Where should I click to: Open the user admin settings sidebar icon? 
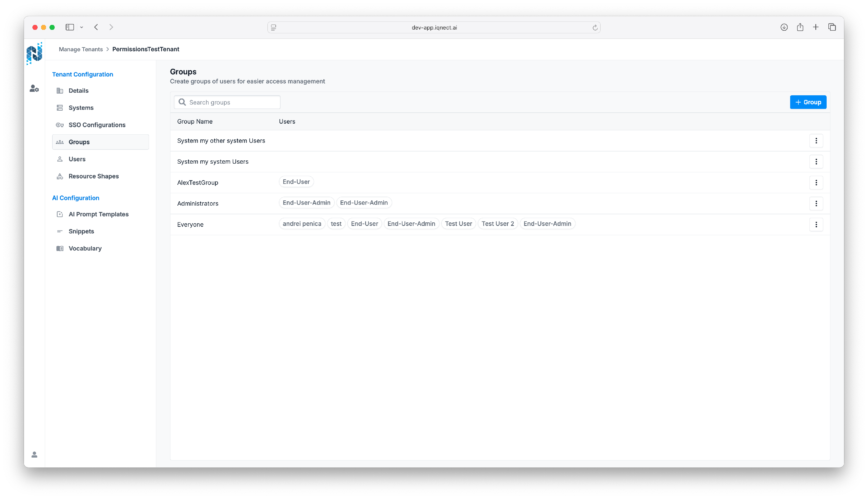click(x=34, y=88)
